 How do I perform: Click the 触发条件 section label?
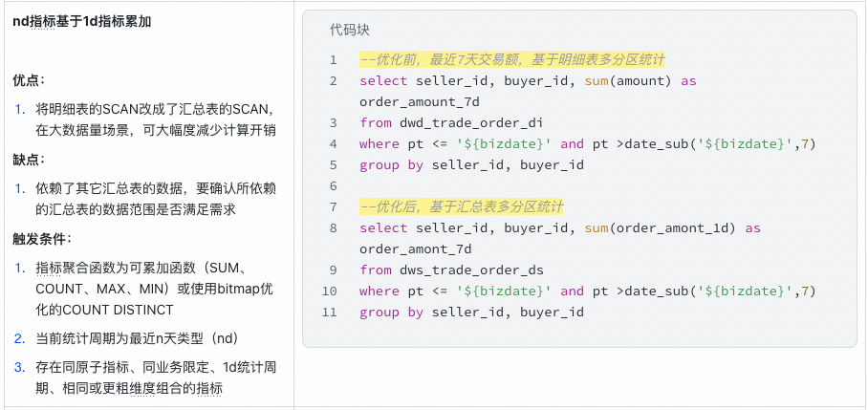42,239
